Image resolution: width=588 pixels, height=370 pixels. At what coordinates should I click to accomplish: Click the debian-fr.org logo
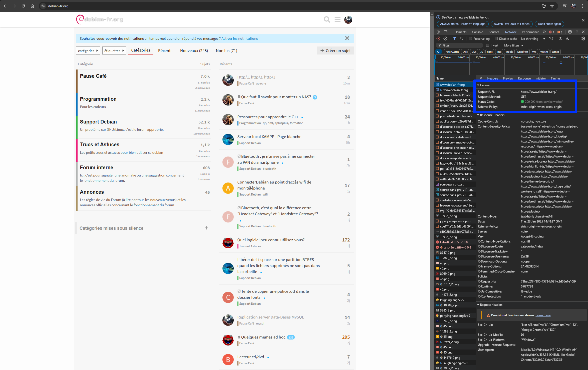pos(100,19)
